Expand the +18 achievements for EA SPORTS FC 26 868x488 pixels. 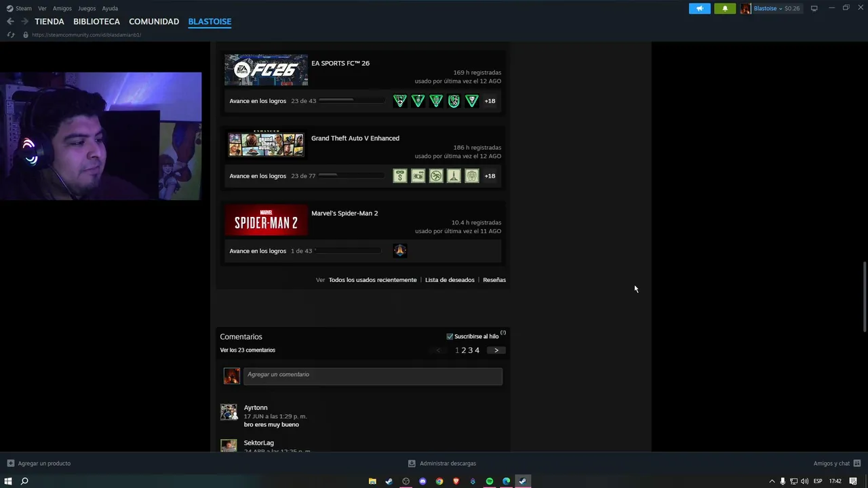(x=490, y=101)
